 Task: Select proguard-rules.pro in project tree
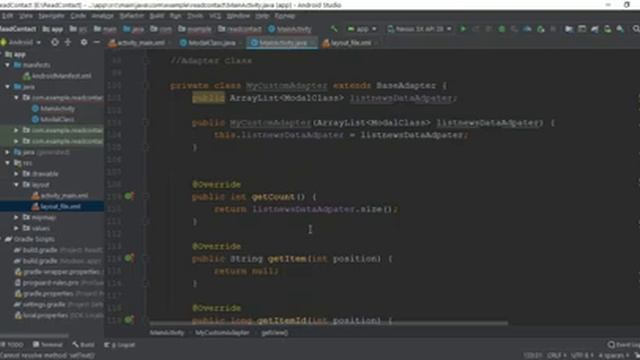pos(46,283)
